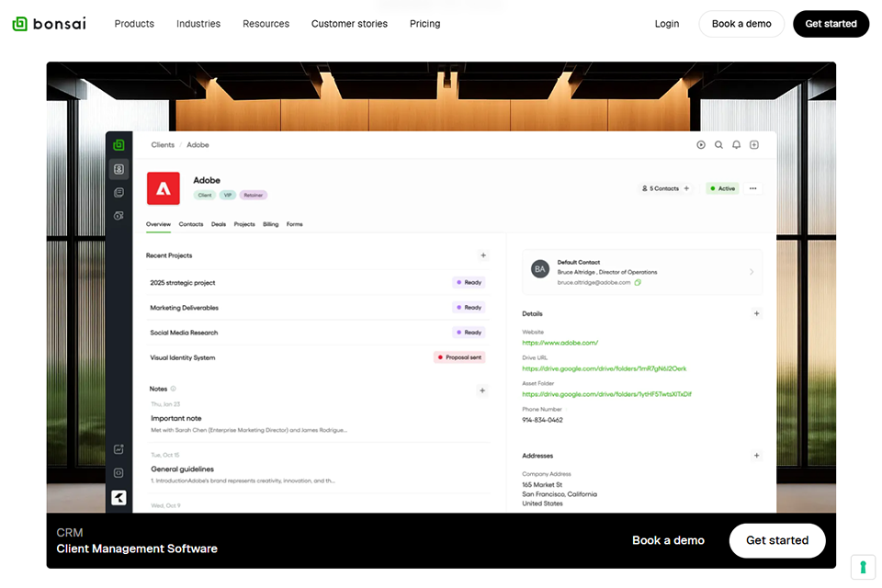Add a project via Recent Projects plus
Image resolution: width=882 pixels, height=588 pixels.
click(483, 255)
